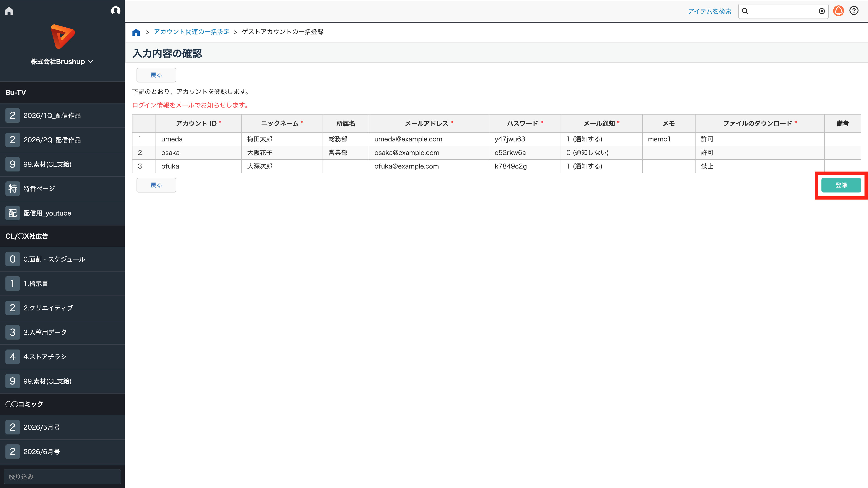The image size is (868, 488).
Task: Focus the 絞り込み filter field
Action: pyautogui.click(x=62, y=476)
